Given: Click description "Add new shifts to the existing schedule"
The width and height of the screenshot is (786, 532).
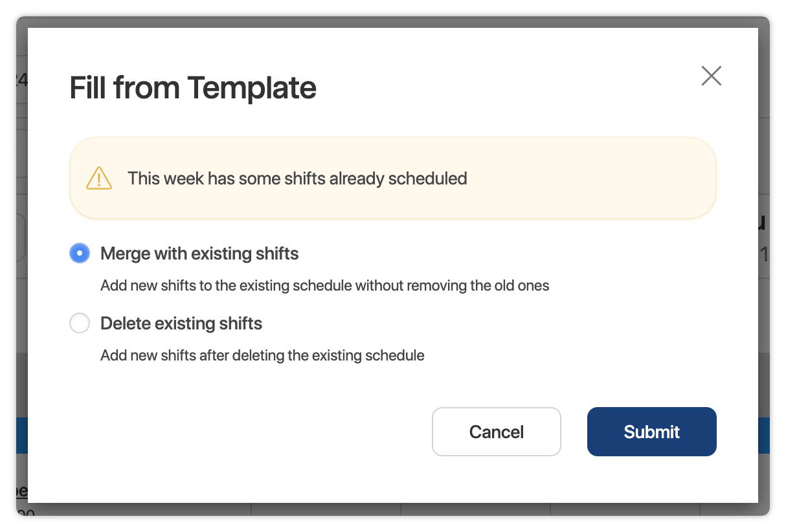Looking at the screenshot, I should pos(324,285).
